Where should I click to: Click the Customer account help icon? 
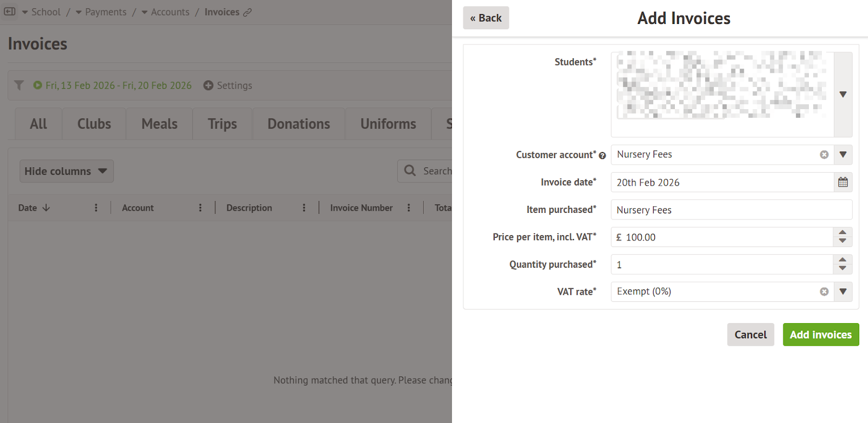point(602,156)
